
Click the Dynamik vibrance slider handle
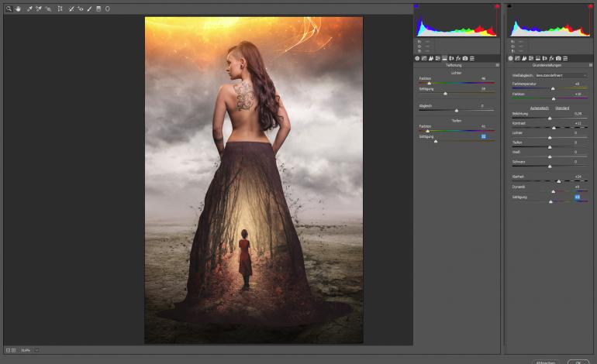[554, 192]
